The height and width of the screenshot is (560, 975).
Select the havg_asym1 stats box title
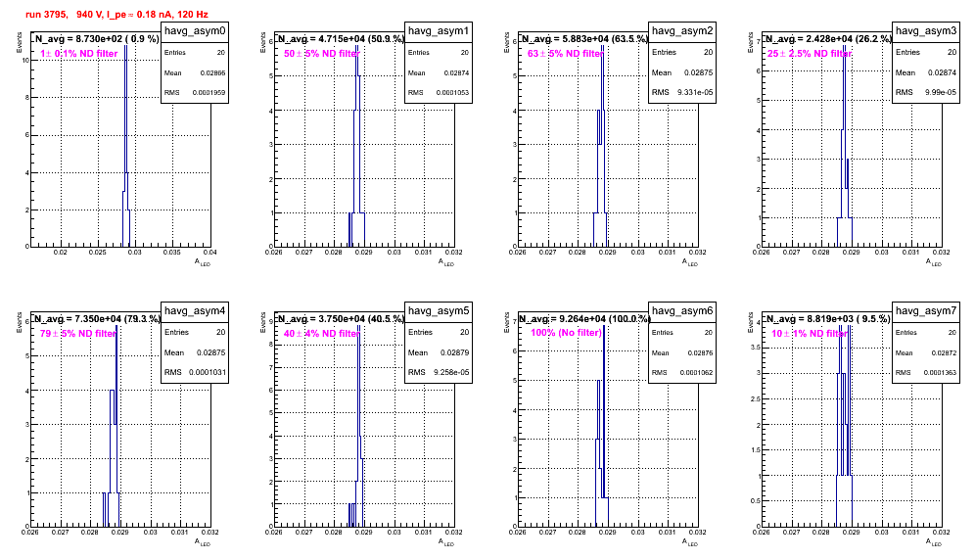tap(439, 31)
